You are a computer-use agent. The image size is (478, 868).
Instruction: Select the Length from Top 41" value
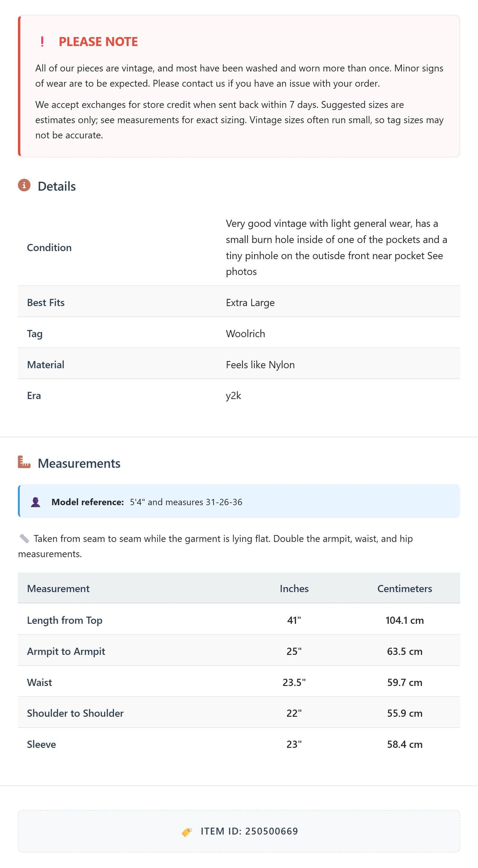[294, 620]
